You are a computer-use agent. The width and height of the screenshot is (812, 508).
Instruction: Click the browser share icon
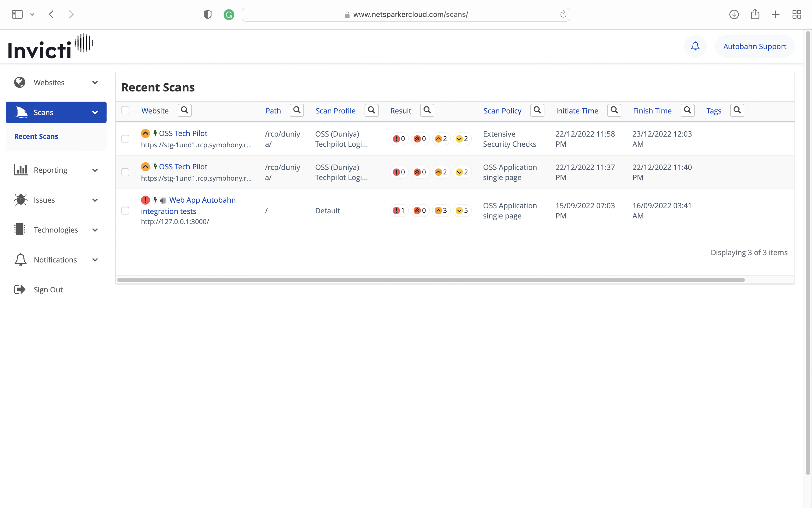pos(755,14)
